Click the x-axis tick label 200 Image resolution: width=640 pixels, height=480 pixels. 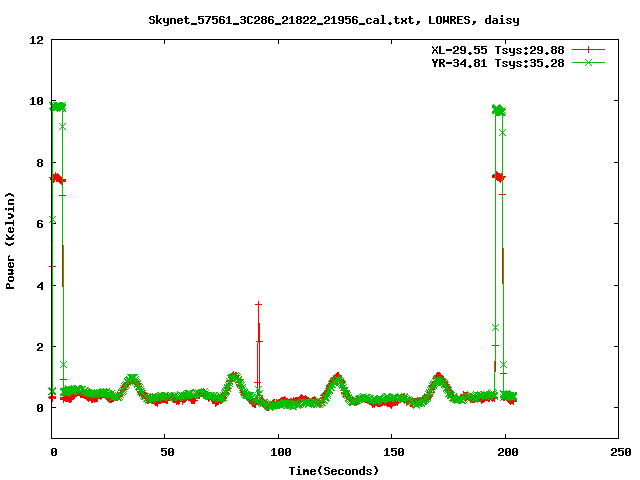507,452
